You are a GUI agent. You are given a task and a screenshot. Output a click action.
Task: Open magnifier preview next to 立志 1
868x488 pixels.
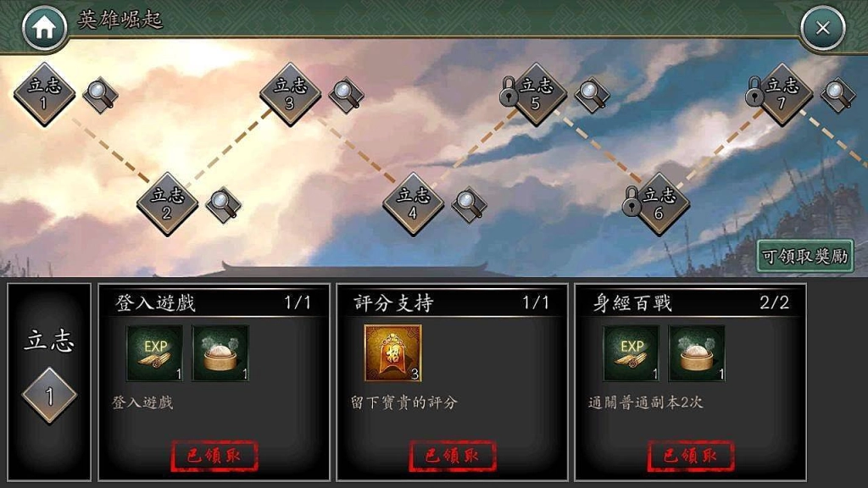(x=100, y=95)
